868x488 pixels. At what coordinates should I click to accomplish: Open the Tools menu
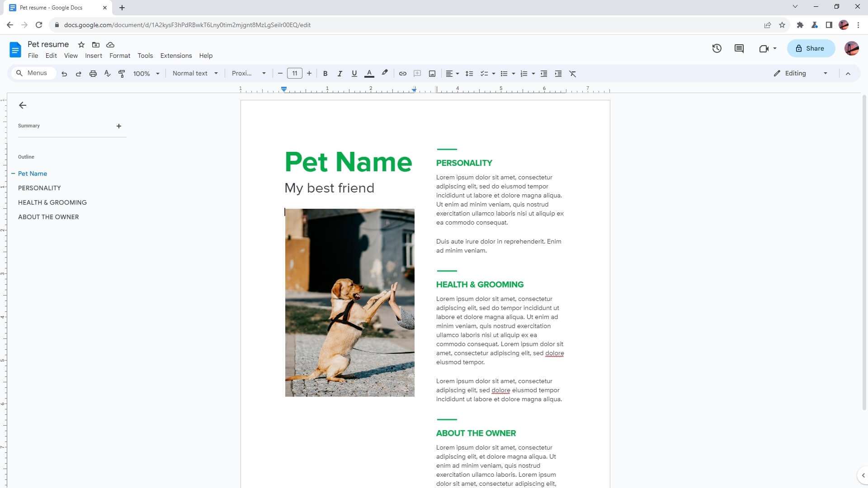click(x=145, y=56)
